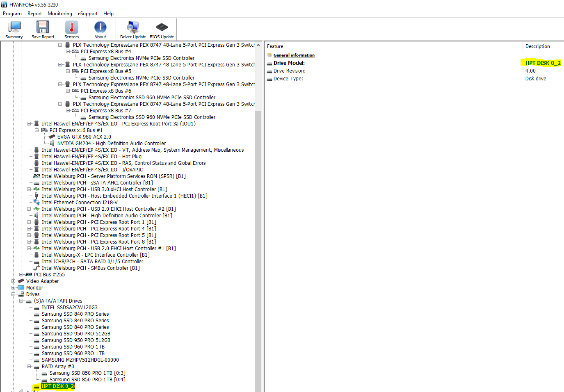Image resolution: width=564 pixels, height=392 pixels.
Task: Click the General information link
Action: pyautogui.click(x=294, y=55)
